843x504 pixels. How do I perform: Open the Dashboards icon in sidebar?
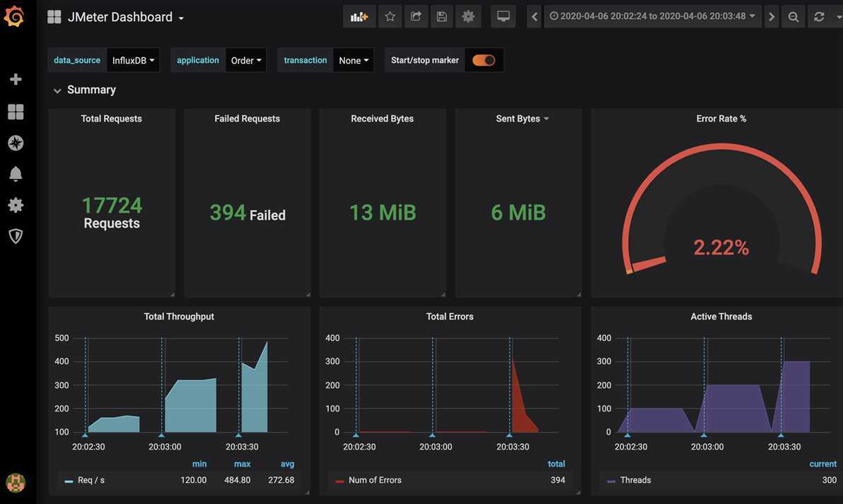coord(16,112)
